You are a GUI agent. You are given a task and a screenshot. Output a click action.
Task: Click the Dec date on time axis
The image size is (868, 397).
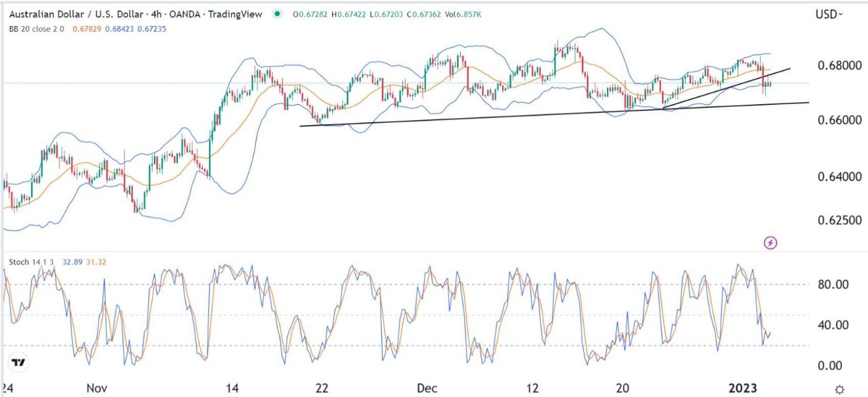click(427, 388)
